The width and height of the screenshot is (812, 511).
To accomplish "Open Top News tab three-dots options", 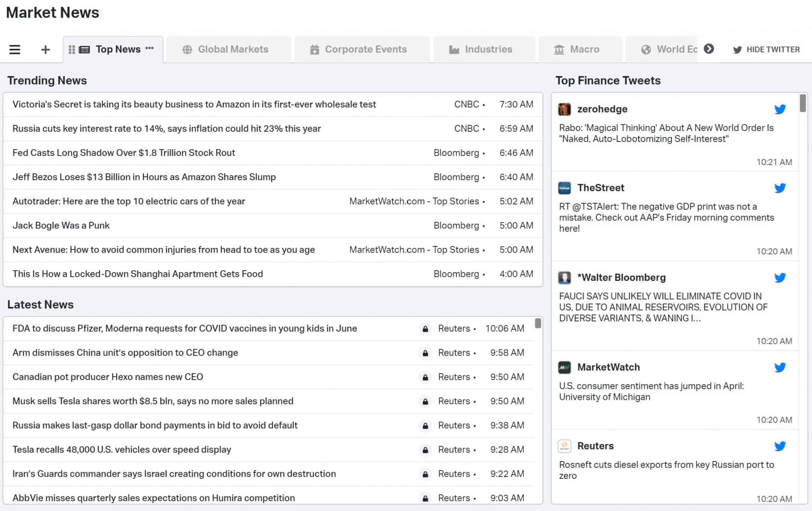I will [x=149, y=48].
